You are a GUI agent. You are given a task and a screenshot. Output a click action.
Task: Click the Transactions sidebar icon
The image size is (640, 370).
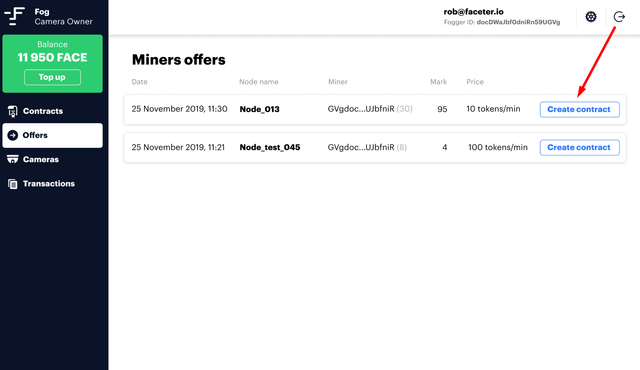(13, 184)
